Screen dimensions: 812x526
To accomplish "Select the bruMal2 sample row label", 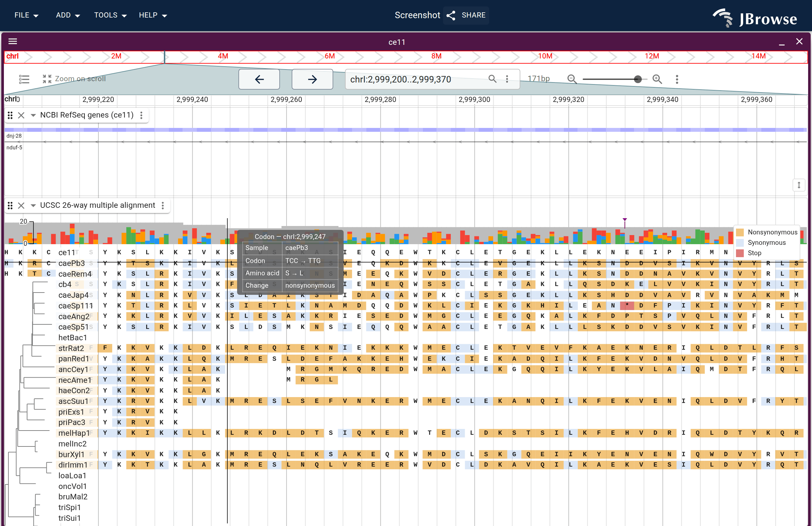I will pyautogui.click(x=73, y=497).
